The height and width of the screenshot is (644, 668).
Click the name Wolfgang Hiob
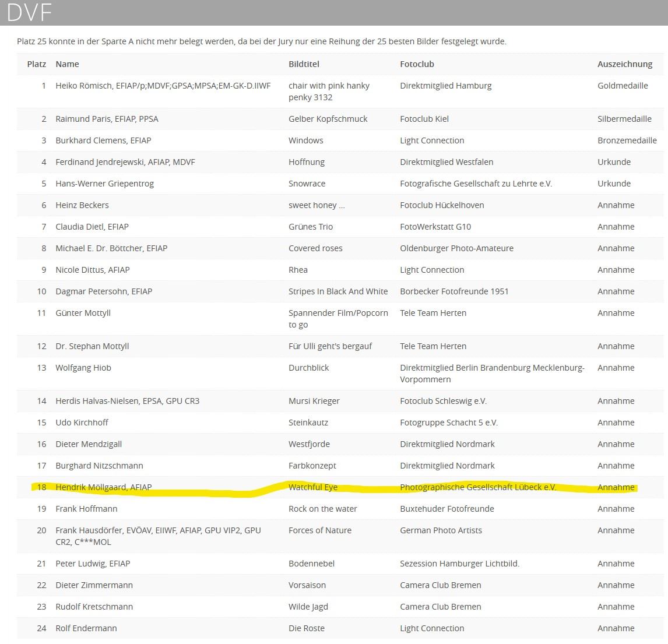tap(83, 368)
